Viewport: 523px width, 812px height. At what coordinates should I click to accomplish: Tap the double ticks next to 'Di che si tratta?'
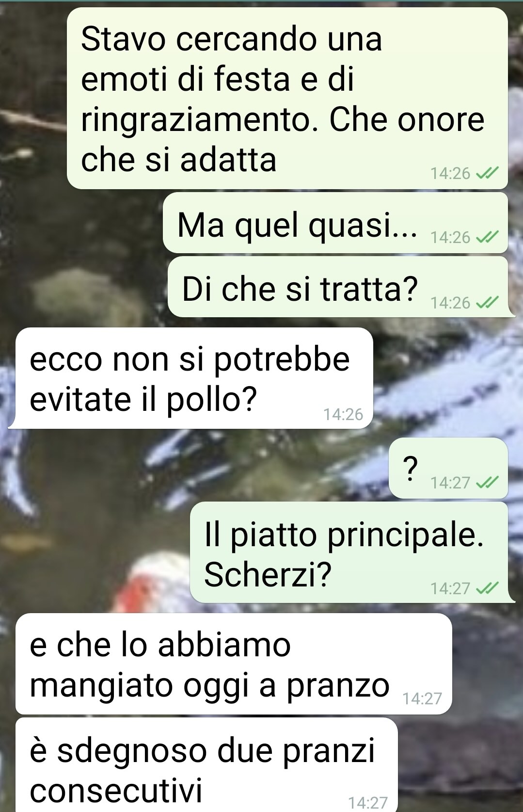click(486, 303)
